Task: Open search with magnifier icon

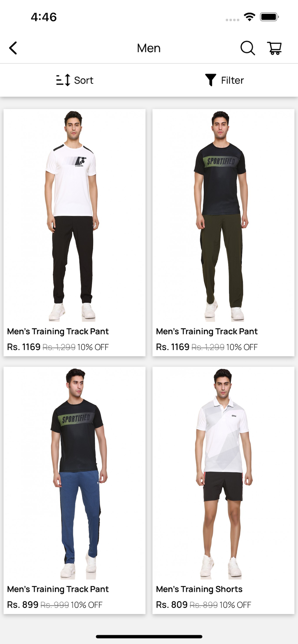Action: coord(248,48)
